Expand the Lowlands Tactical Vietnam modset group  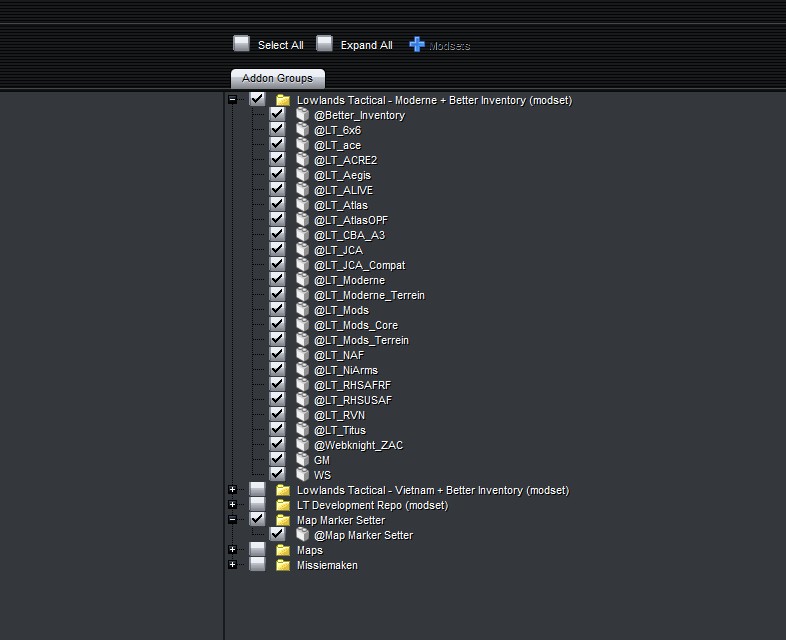click(x=233, y=490)
